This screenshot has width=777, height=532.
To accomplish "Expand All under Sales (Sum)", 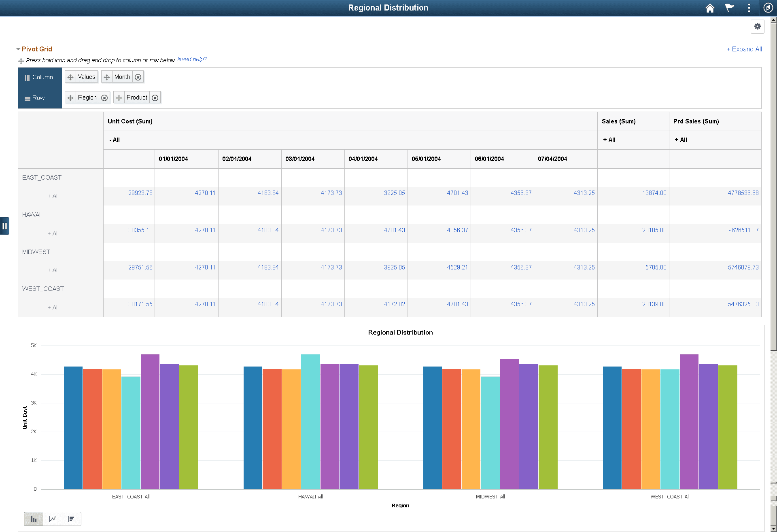I will 609,140.
